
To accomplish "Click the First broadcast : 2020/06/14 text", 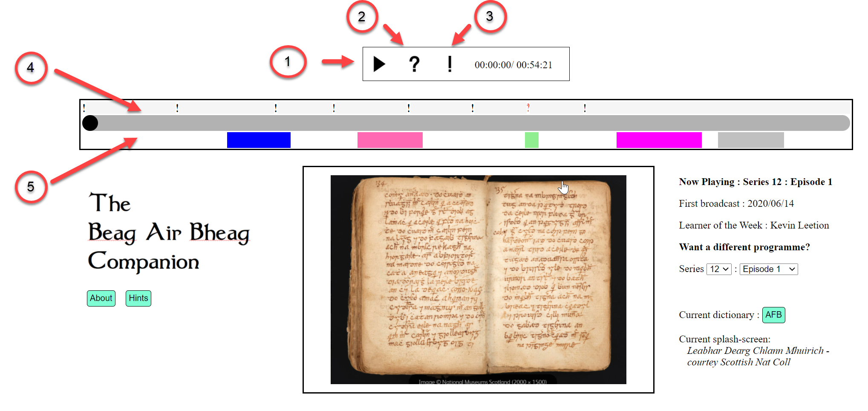I will [736, 203].
